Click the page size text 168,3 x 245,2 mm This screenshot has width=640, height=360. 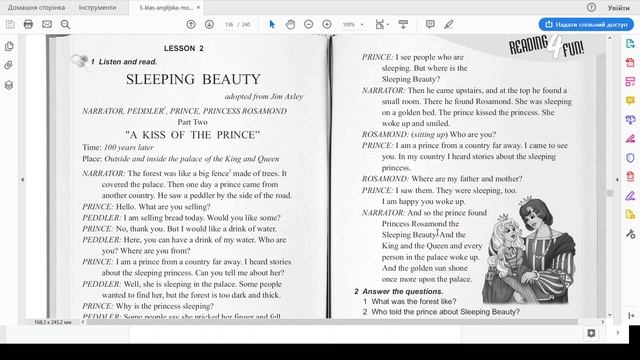click(x=53, y=322)
